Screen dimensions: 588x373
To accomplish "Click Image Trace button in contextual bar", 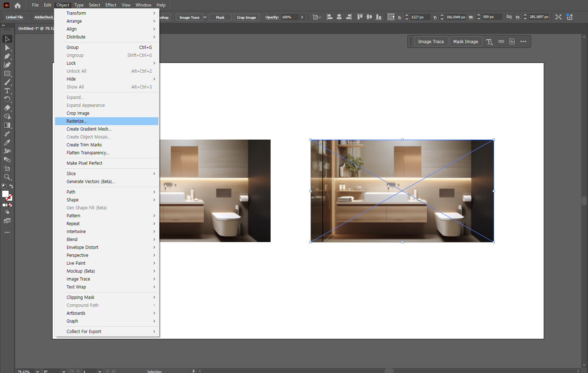I will (431, 42).
